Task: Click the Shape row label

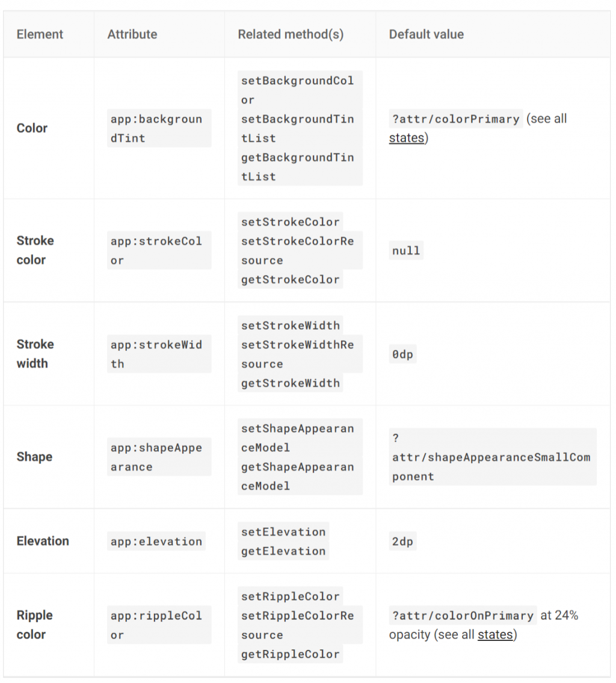Action: click(34, 457)
